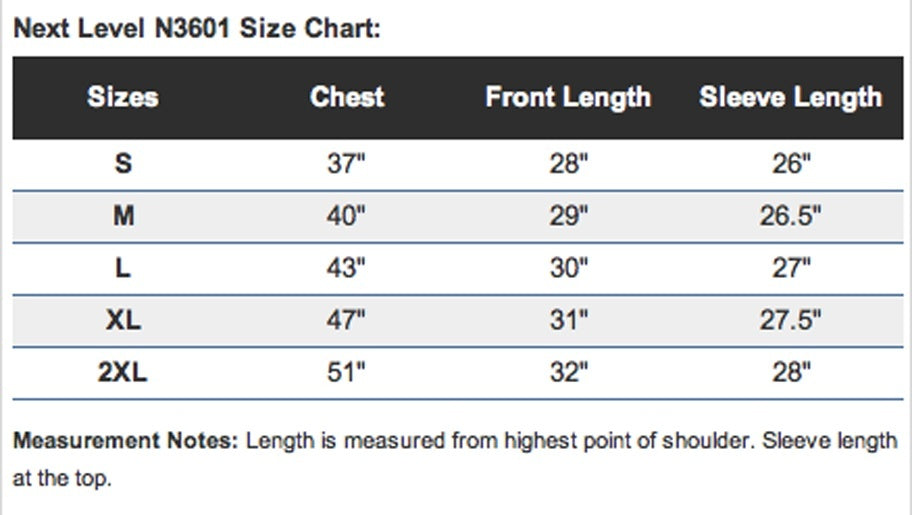This screenshot has height=515, width=912.
Task: Click the 40" chest value for M
Action: (346, 216)
